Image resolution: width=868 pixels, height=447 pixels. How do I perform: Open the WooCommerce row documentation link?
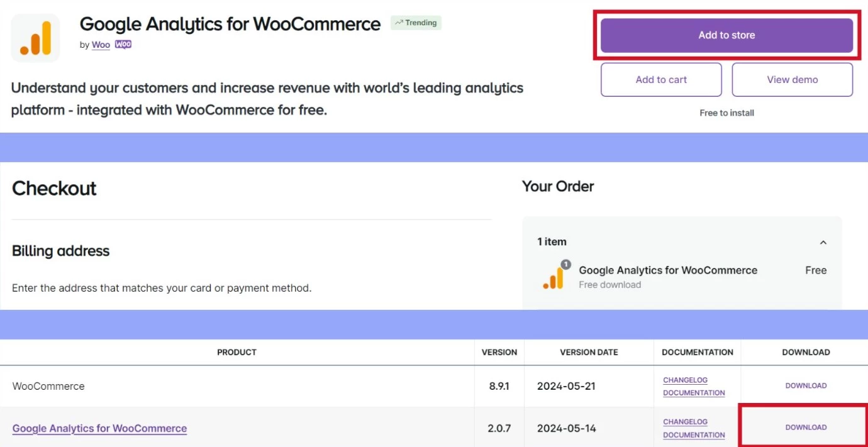[694, 392]
